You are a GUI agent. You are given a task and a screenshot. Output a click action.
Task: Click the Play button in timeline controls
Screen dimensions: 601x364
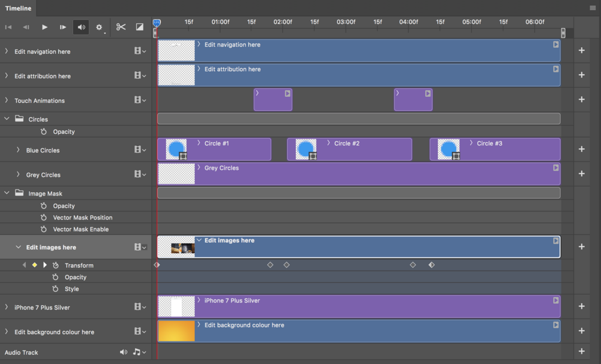tap(45, 27)
